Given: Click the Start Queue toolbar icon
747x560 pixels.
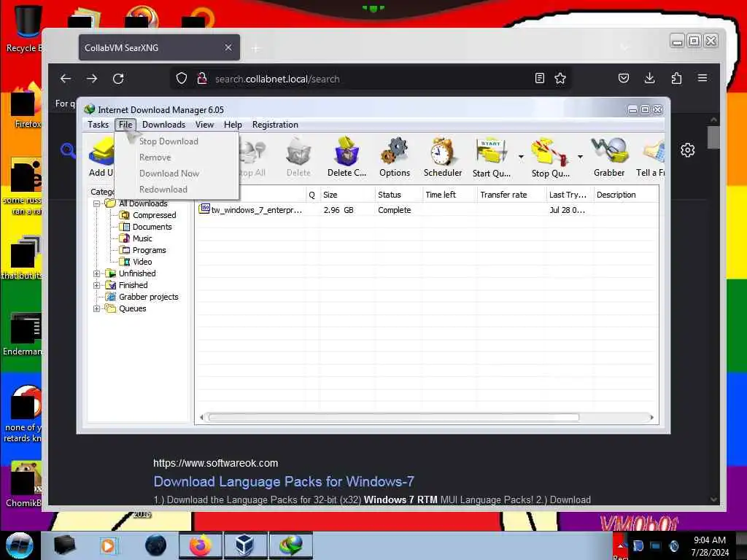Looking at the screenshot, I should (x=491, y=157).
